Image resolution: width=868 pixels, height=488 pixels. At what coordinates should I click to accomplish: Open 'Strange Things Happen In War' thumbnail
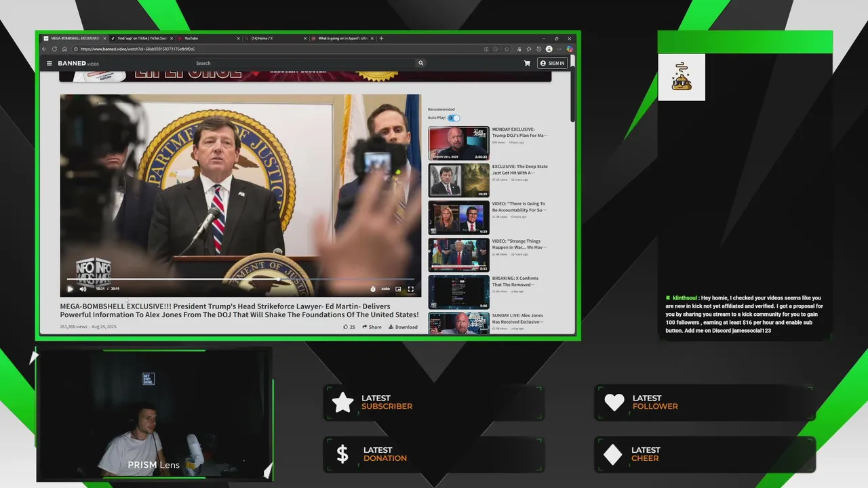pos(458,255)
